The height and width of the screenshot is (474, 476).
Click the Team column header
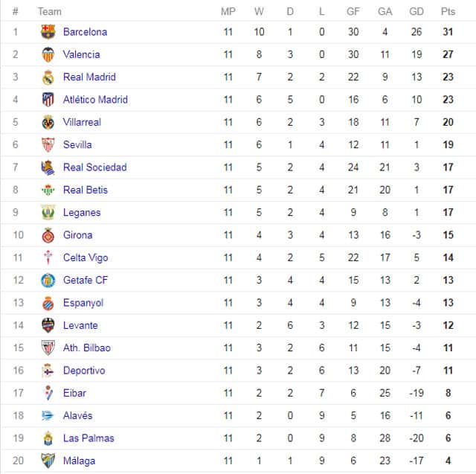[x=50, y=12]
